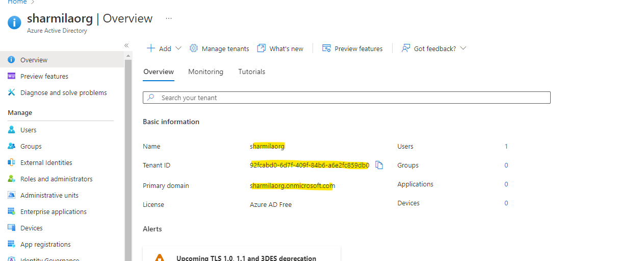Click the Overview info icon in sidebar
644x261 pixels.
coord(11,60)
